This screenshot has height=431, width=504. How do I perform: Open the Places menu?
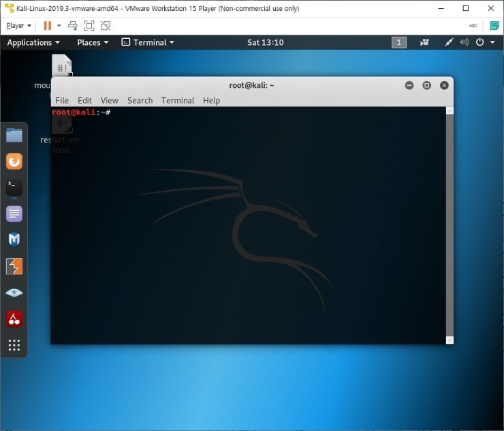click(x=93, y=42)
